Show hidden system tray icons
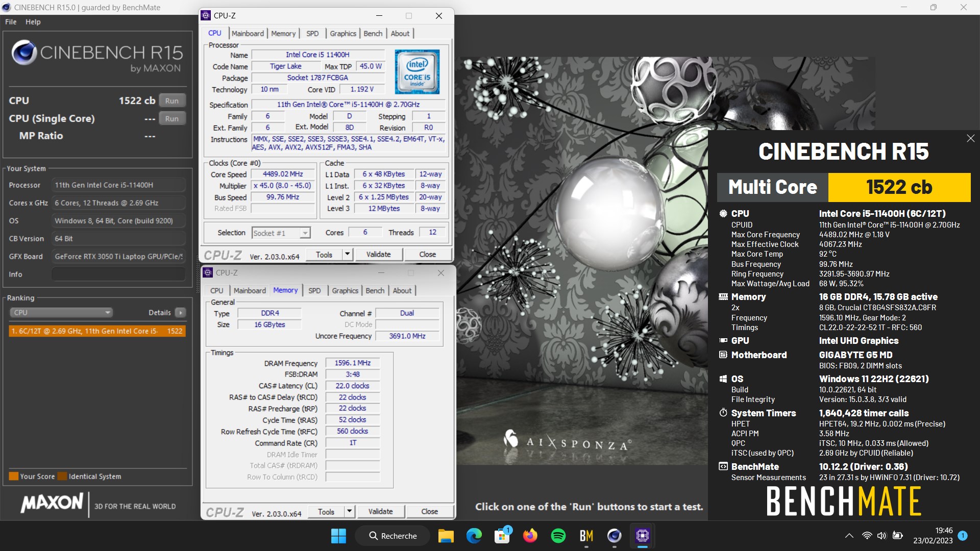 click(849, 536)
